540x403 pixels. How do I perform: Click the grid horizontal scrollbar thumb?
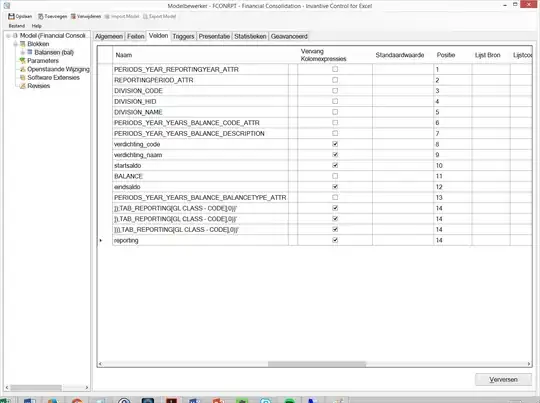(x=316, y=364)
